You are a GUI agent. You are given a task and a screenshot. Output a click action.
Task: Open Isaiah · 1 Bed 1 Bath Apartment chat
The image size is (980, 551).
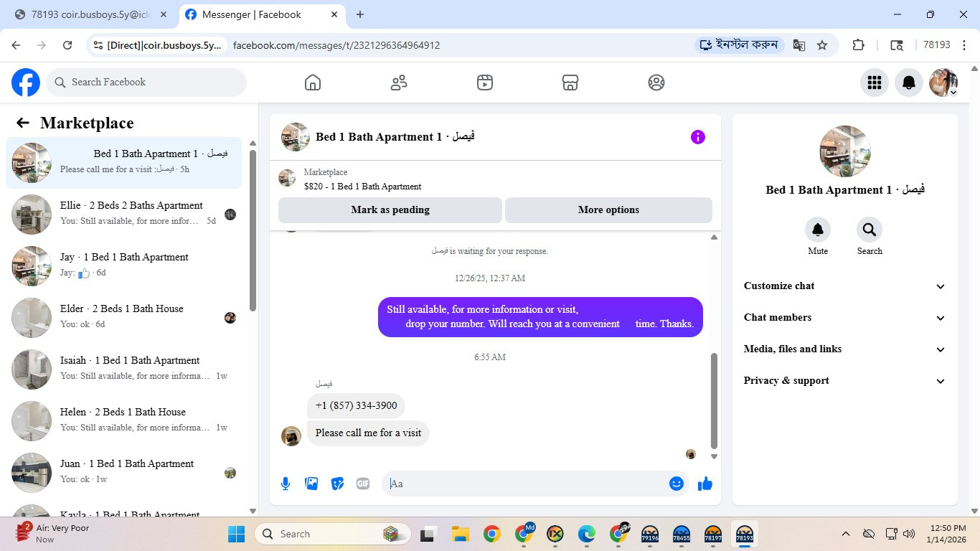(124, 369)
